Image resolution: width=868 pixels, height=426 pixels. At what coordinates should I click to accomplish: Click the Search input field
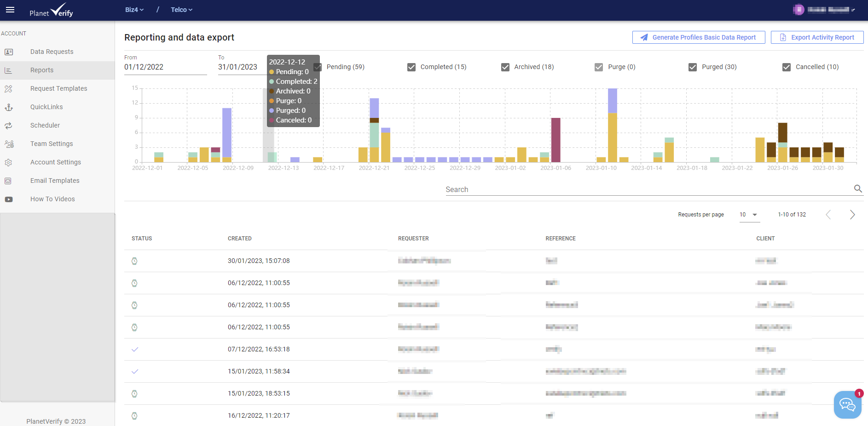click(649, 189)
